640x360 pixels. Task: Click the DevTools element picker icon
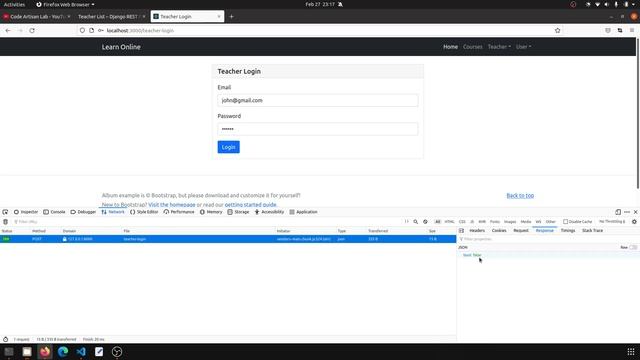pyautogui.click(x=5, y=212)
